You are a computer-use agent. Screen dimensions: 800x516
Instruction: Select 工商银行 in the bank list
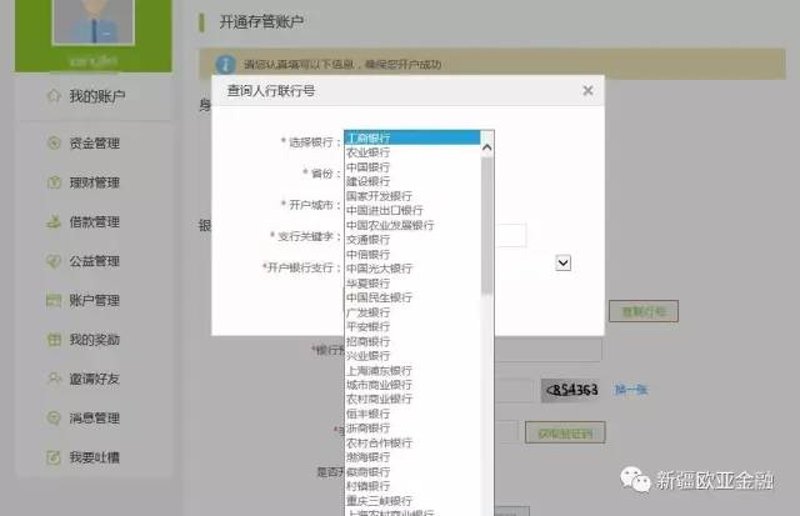[412, 138]
